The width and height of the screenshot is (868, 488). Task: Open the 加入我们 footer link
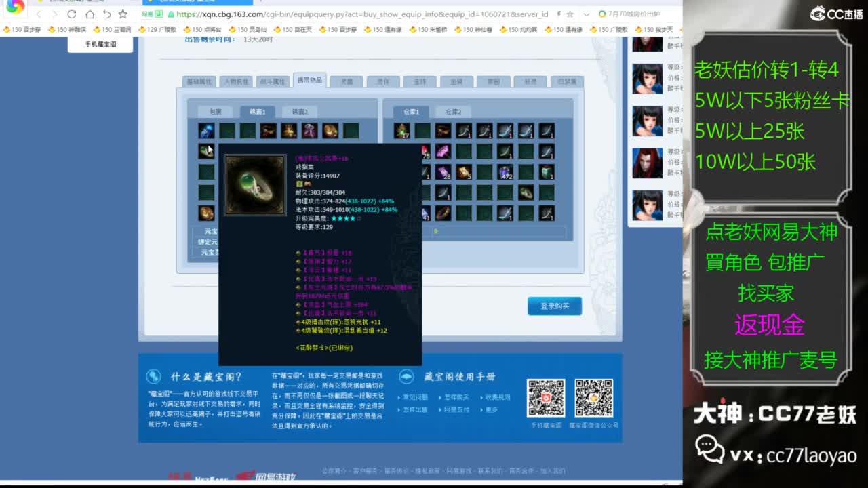553,471
